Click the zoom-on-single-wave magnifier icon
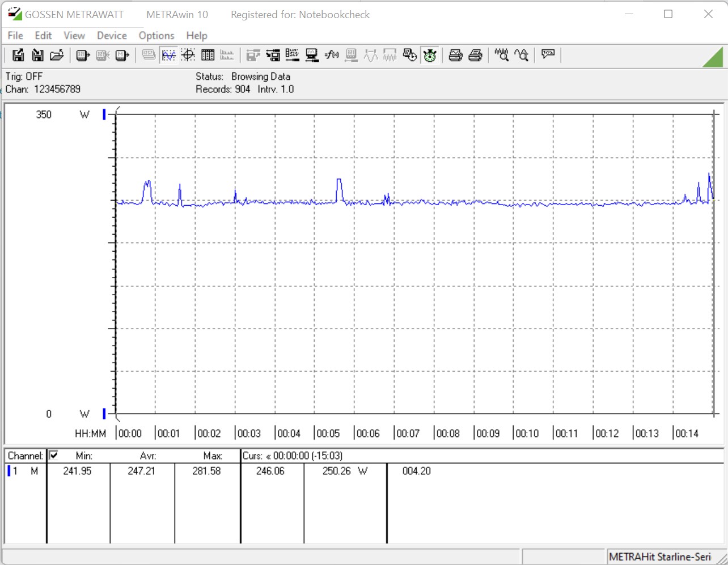 [521, 55]
